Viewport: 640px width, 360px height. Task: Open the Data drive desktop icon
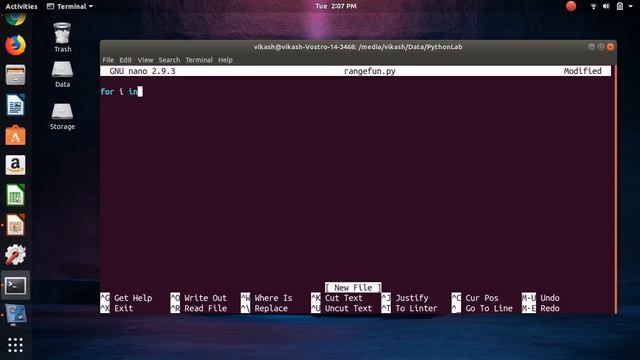tap(62, 74)
